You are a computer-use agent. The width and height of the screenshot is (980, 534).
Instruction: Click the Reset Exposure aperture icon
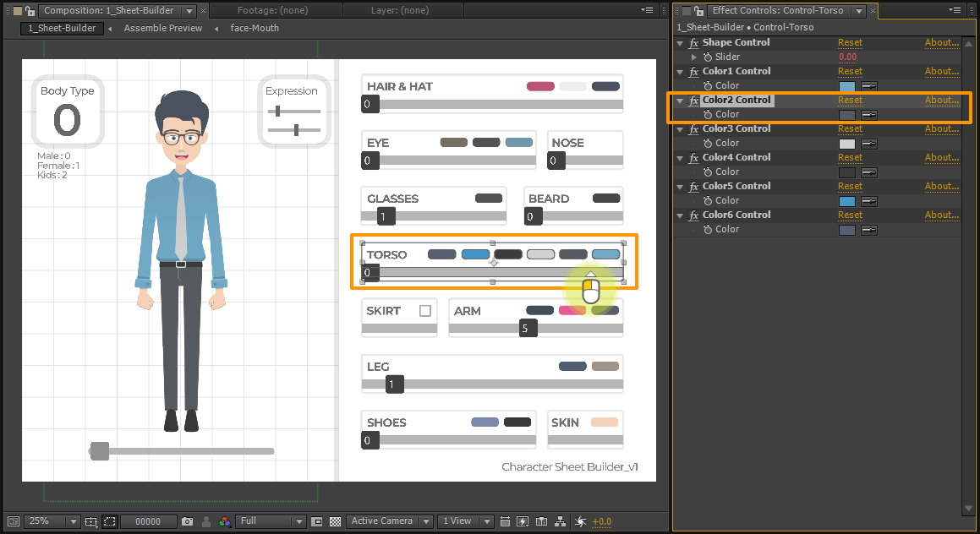[x=580, y=521]
